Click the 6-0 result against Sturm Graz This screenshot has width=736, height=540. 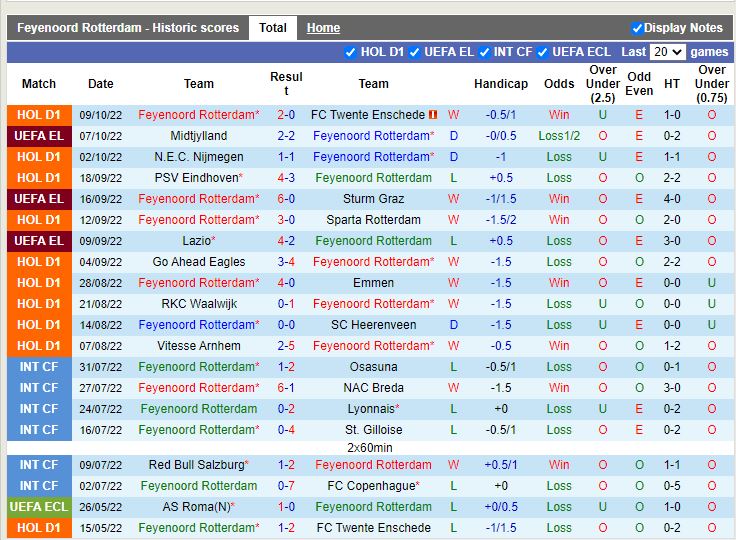(x=286, y=199)
